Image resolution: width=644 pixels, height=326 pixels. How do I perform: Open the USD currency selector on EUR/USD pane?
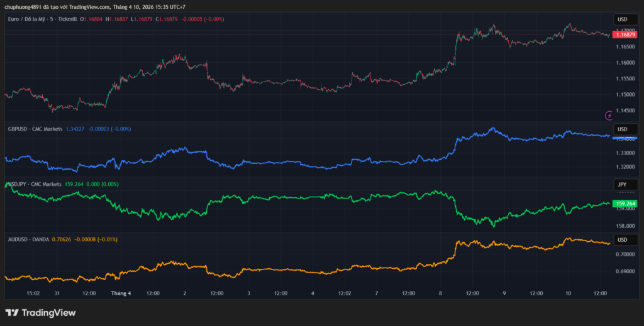click(623, 19)
